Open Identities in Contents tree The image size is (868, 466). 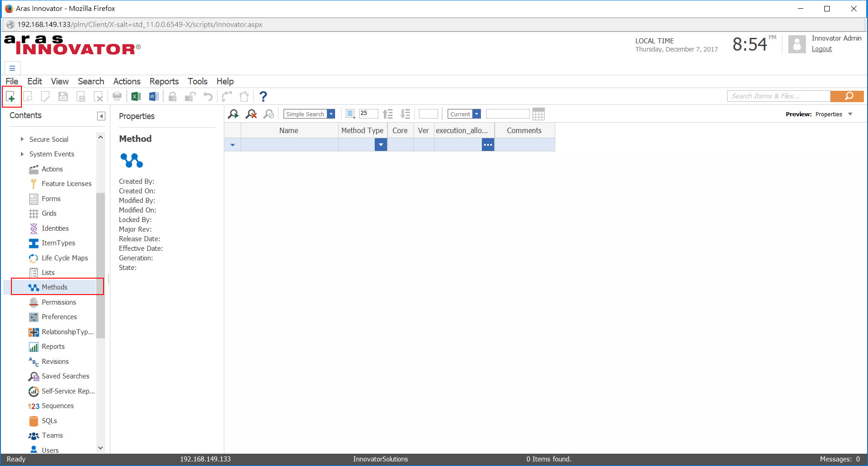[x=55, y=228]
